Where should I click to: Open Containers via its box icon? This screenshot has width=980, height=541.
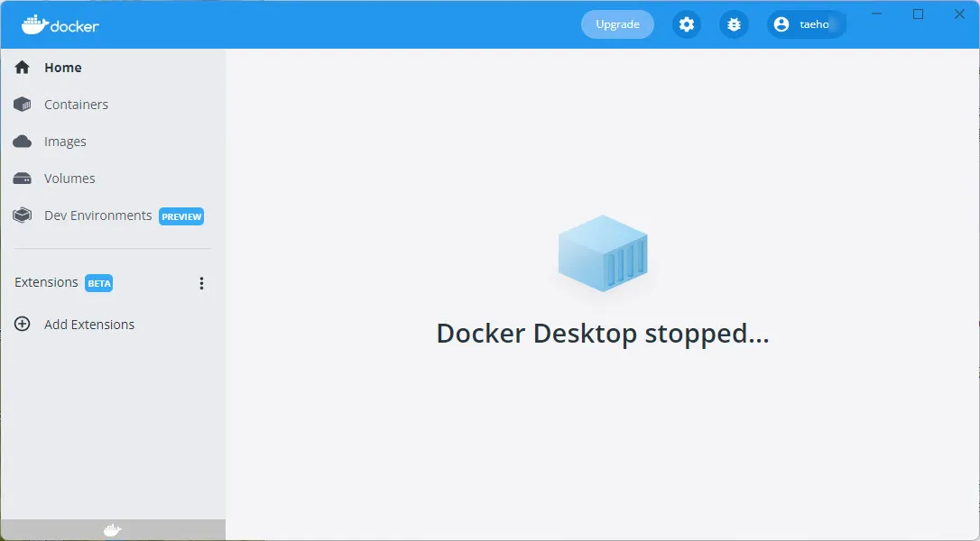click(23, 105)
